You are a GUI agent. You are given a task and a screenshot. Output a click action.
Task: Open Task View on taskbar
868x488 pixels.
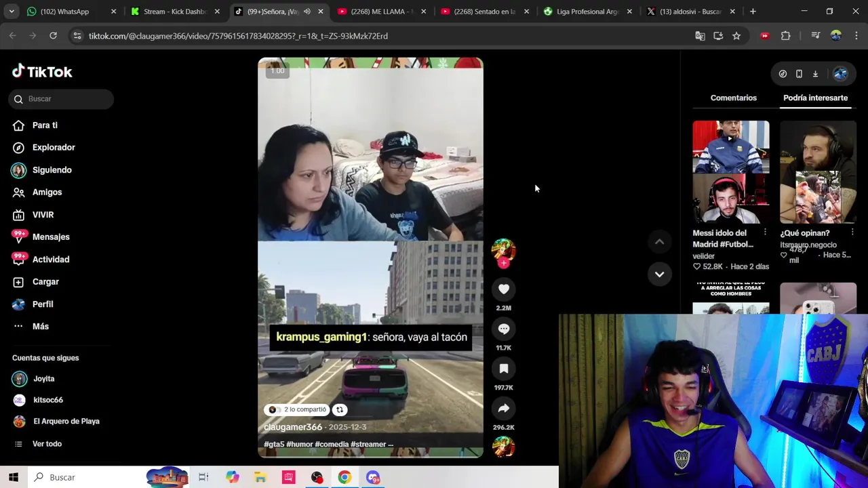(x=203, y=477)
